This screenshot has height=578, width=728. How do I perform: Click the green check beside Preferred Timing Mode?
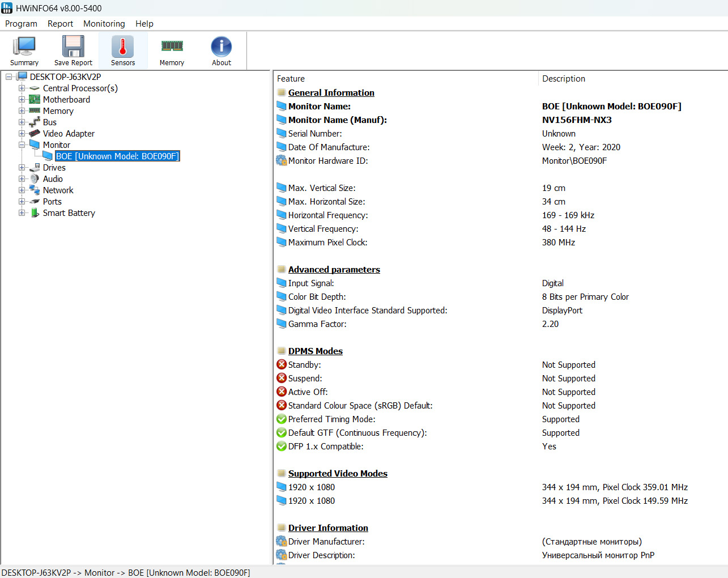pyautogui.click(x=282, y=419)
